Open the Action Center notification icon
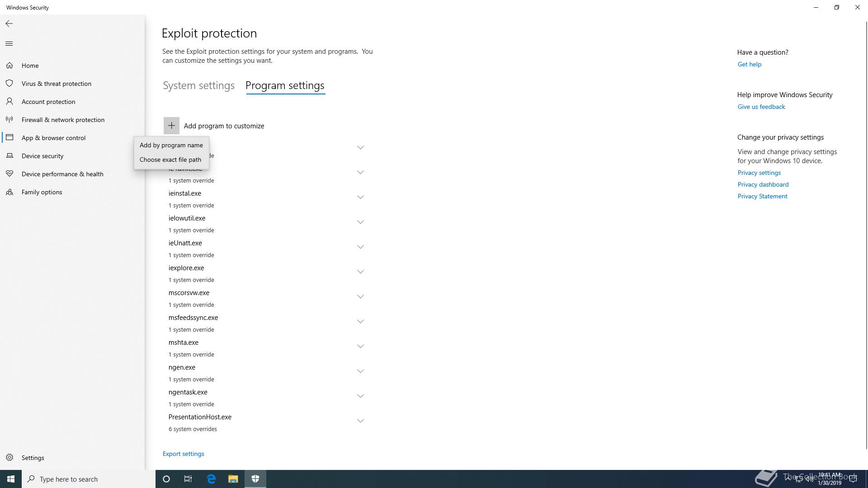The image size is (868, 488). click(853, 479)
